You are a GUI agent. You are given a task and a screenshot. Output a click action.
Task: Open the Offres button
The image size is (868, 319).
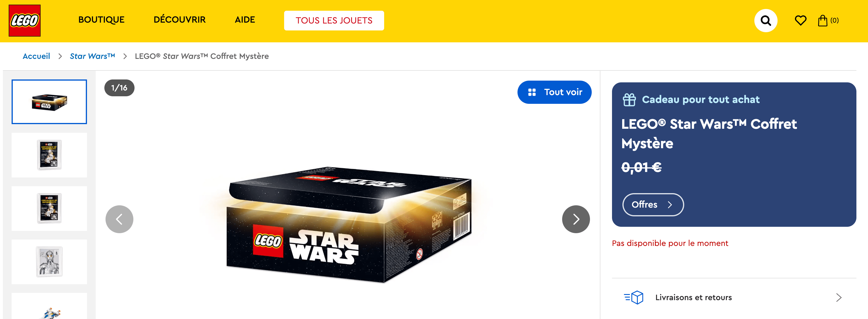click(653, 204)
